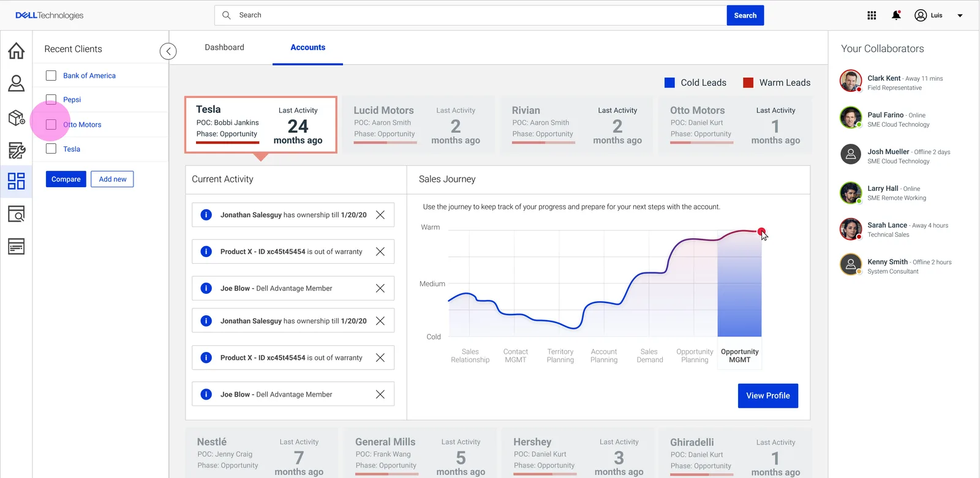The width and height of the screenshot is (980, 478).
Task: Click info icon on second Jonathan Salesguy notice
Action: click(x=206, y=321)
